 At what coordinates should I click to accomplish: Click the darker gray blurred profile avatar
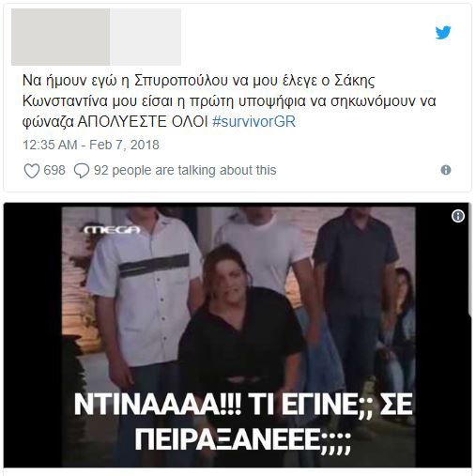pos(60,37)
